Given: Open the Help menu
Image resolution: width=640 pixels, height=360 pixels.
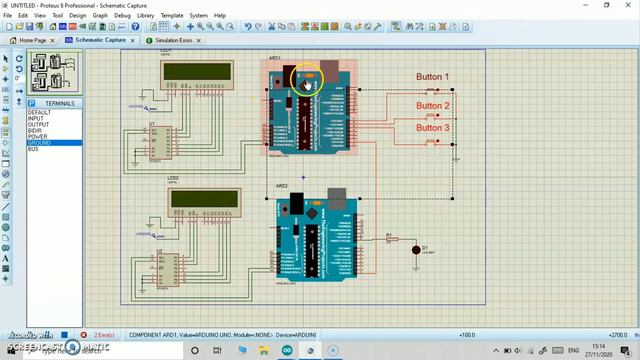Looking at the screenshot, I should (x=220, y=16).
